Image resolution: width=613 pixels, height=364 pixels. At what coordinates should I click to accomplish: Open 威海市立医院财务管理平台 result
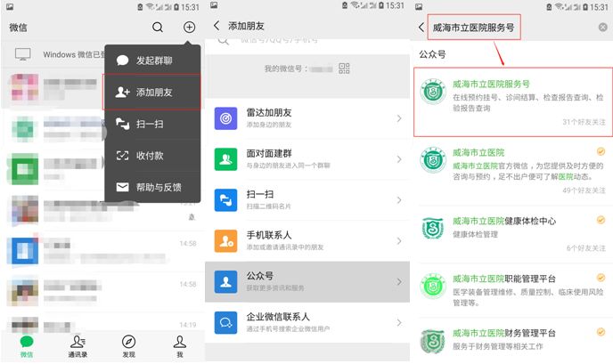pyautogui.click(x=513, y=340)
